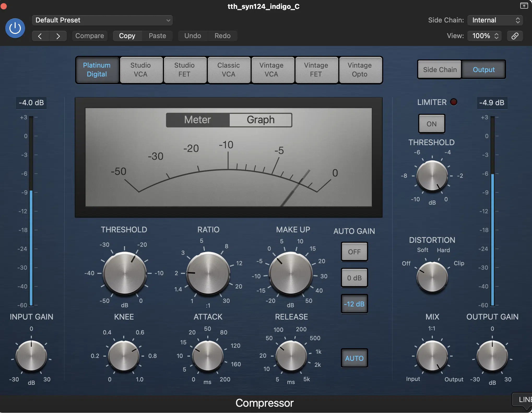The height and width of the screenshot is (413, 532).
Task: Go to next preset with right arrow
Action: click(58, 36)
